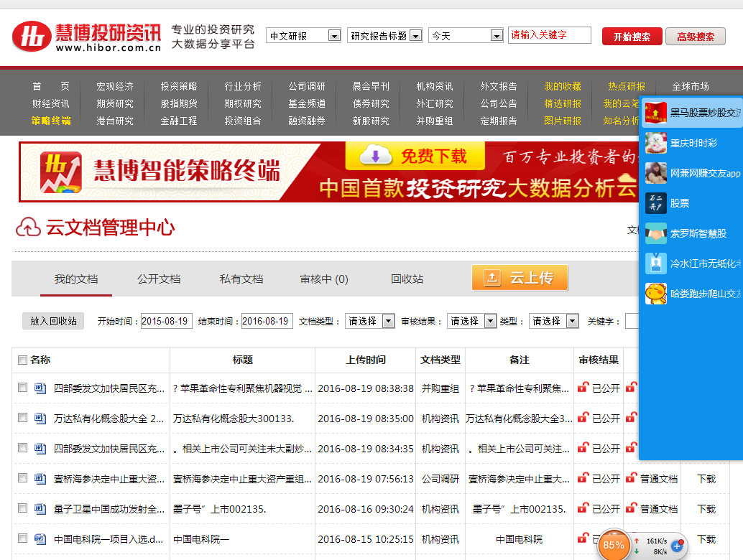This screenshot has height=560, width=743.
Task: Open the 中文研报 dropdown
Action: (303, 34)
